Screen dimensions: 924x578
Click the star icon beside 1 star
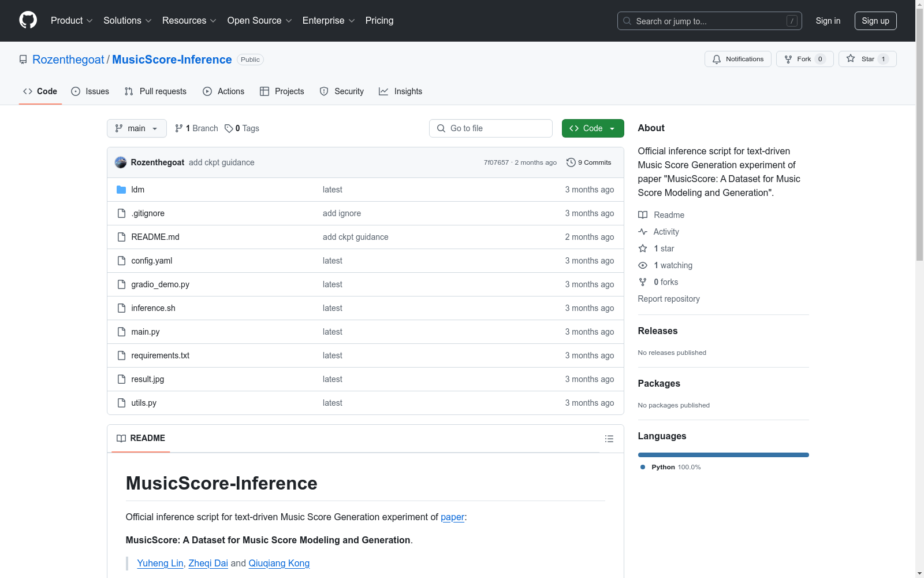click(x=643, y=249)
